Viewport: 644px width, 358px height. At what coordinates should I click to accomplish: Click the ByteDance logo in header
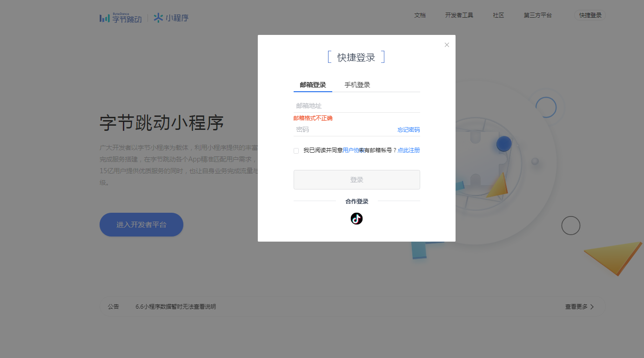tap(121, 18)
